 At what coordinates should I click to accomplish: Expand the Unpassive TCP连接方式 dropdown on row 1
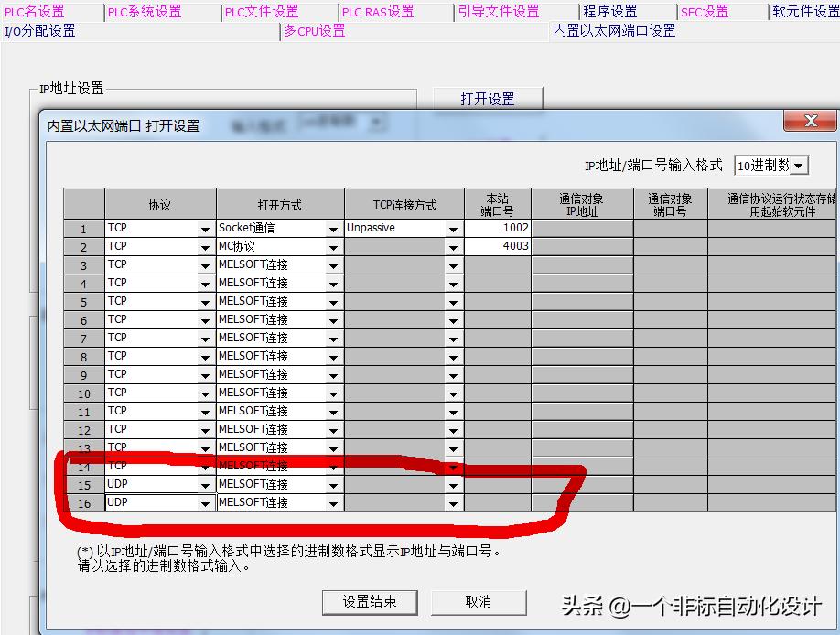453,228
